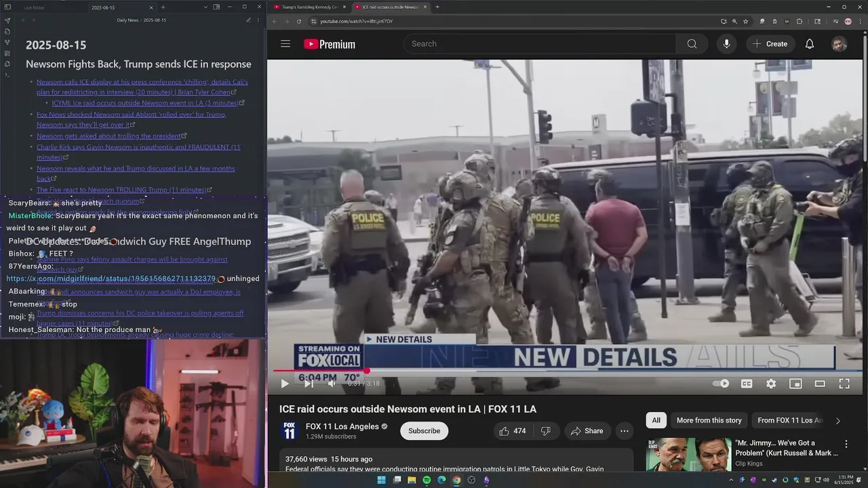Open Chrome three-dot menu
Image resolution: width=868 pixels, height=488 pixels.
861,21
